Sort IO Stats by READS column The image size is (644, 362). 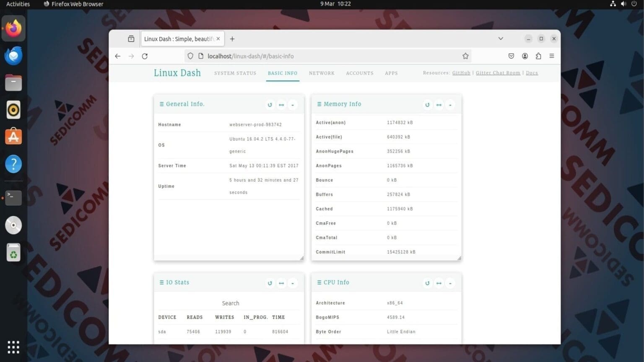point(195,318)
